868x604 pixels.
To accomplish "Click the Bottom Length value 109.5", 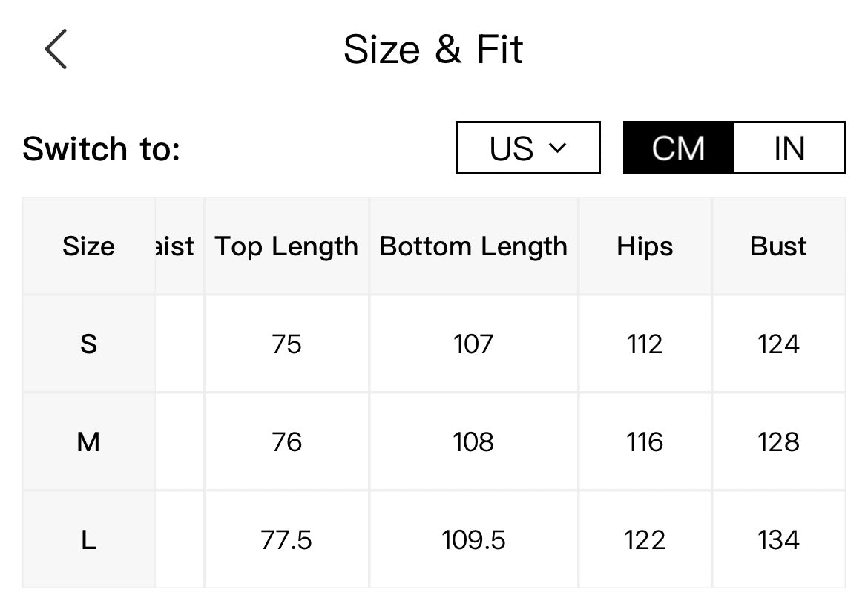I will point(474,539).
